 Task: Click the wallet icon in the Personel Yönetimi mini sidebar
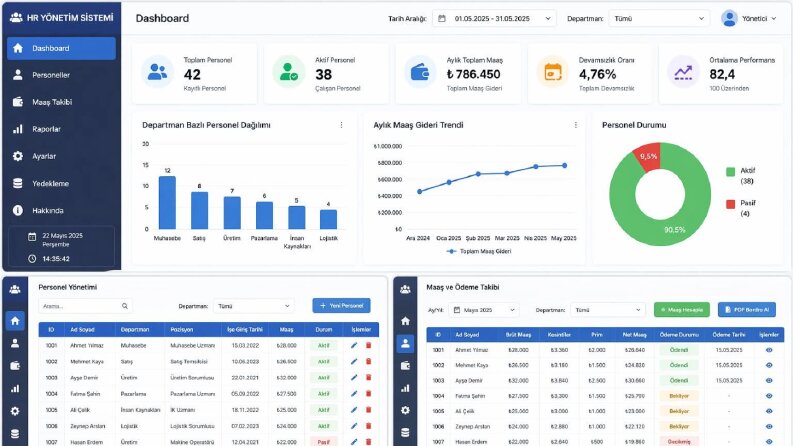click(x=15, y=366)
